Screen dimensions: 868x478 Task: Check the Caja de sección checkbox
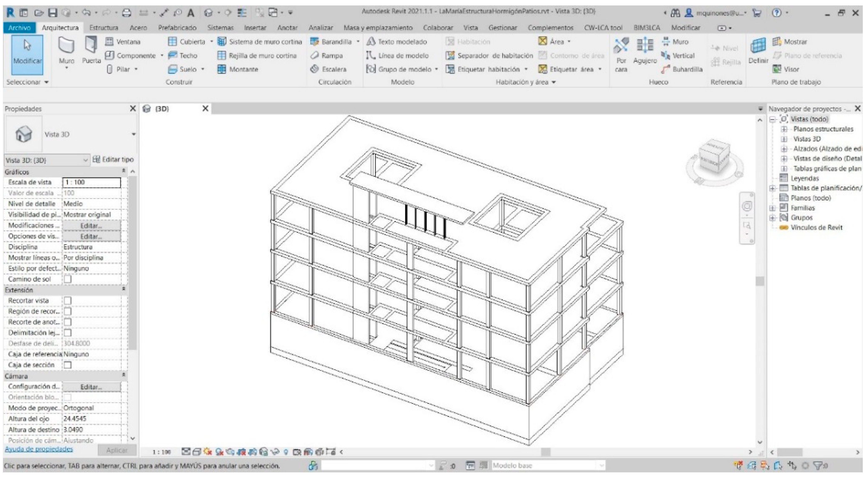[x=68, y=365]
